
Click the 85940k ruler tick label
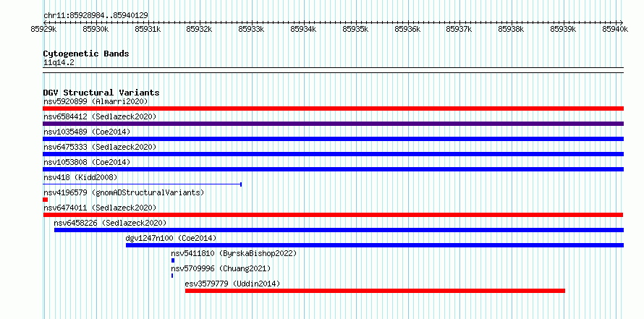615,29
